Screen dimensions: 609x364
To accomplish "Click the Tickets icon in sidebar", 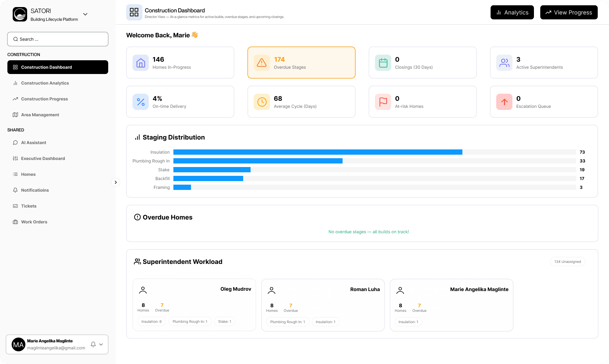I will pos(15,206).
